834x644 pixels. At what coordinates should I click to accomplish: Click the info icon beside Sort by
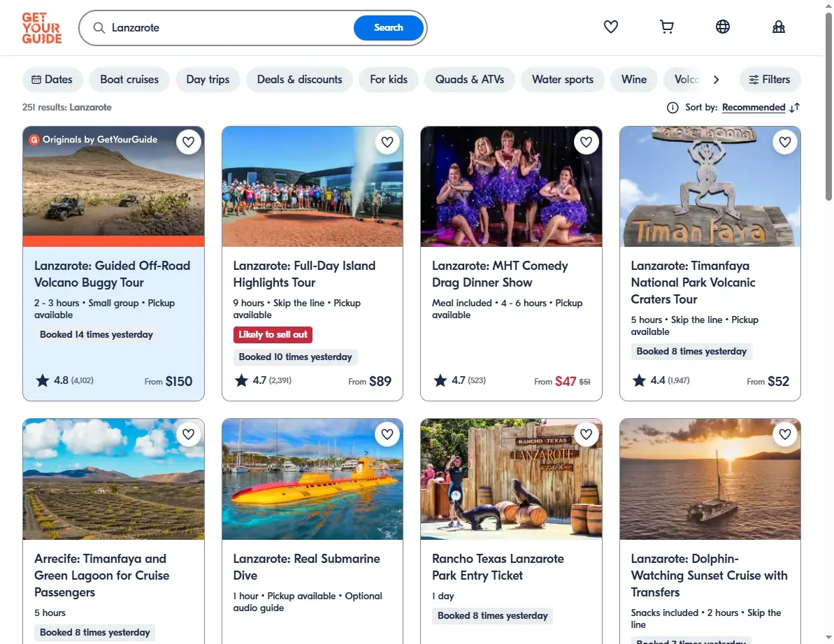tap(673, 108)
